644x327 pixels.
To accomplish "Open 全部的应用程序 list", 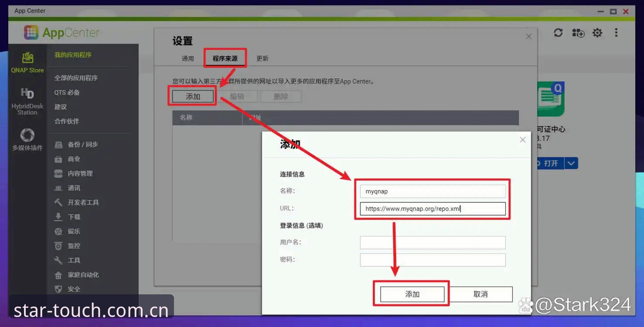I will click(x=76, y=78).
